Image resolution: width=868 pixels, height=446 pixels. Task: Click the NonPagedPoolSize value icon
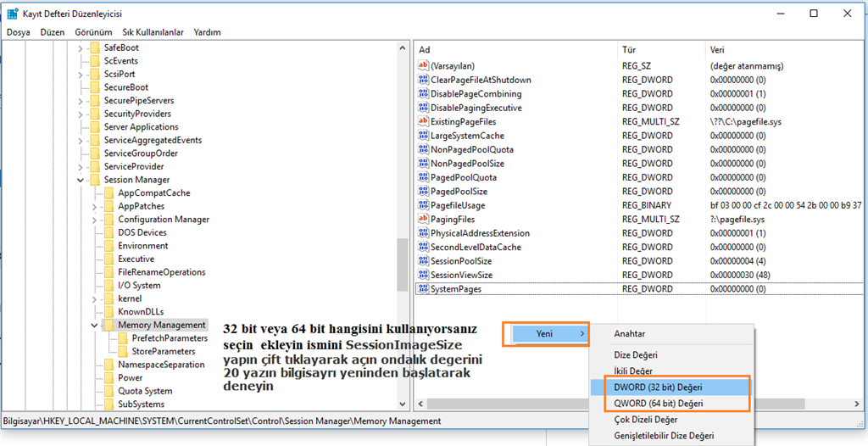pos(424,164)
